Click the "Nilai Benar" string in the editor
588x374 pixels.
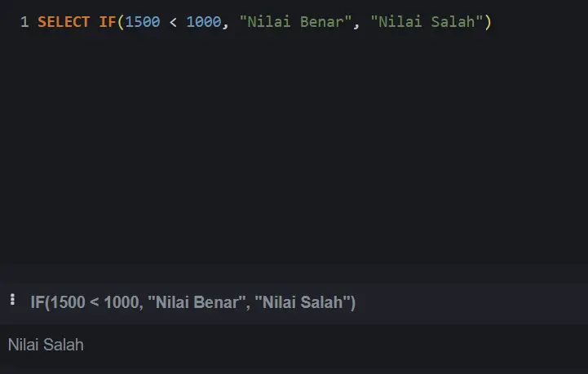click(x=295, y=22)
